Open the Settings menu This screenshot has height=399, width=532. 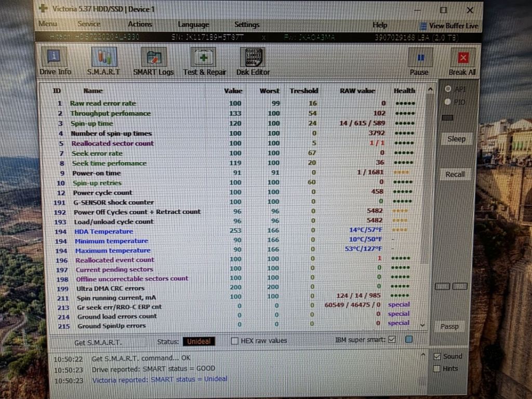tap(247, 24)
